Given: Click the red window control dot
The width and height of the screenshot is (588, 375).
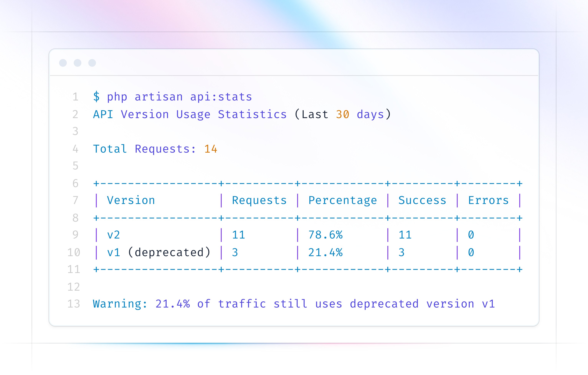Looking at the screenshot, I should (63, 63).
